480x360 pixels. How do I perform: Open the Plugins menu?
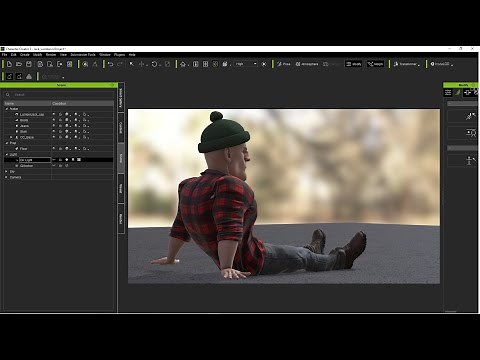coord(119,55)
